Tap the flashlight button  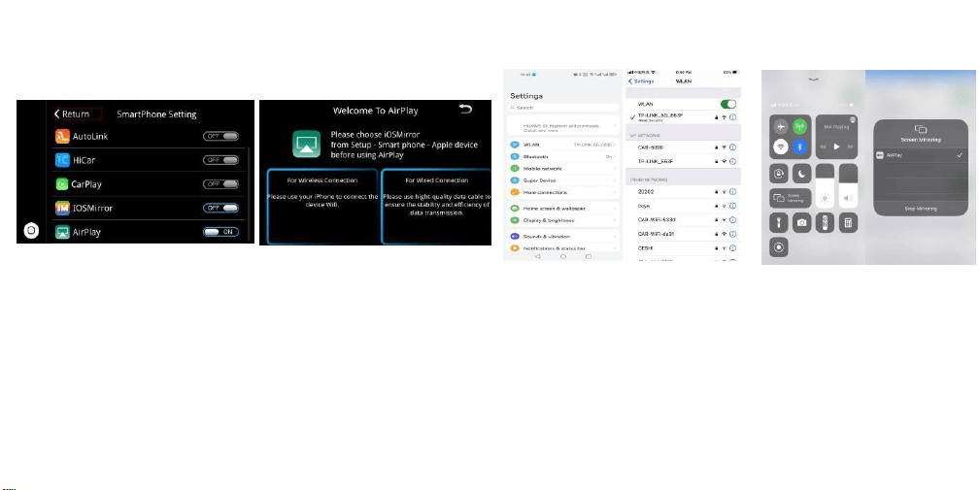[779, 223]
